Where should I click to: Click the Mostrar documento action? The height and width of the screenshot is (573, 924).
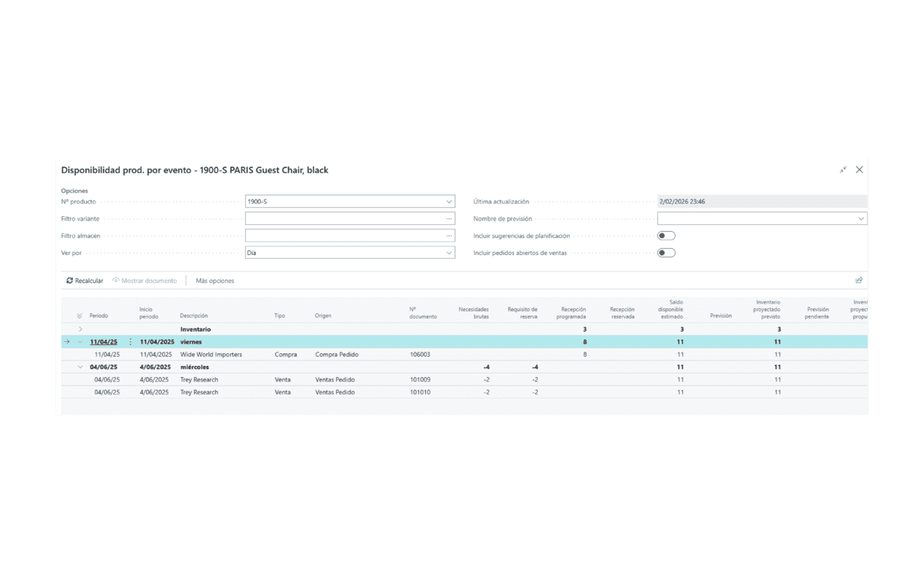145,280
